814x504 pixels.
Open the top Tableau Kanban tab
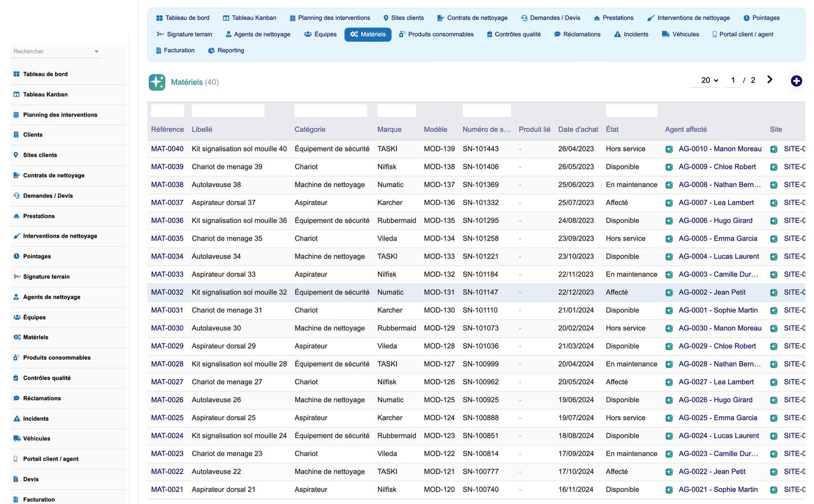[x=249, y=18]
